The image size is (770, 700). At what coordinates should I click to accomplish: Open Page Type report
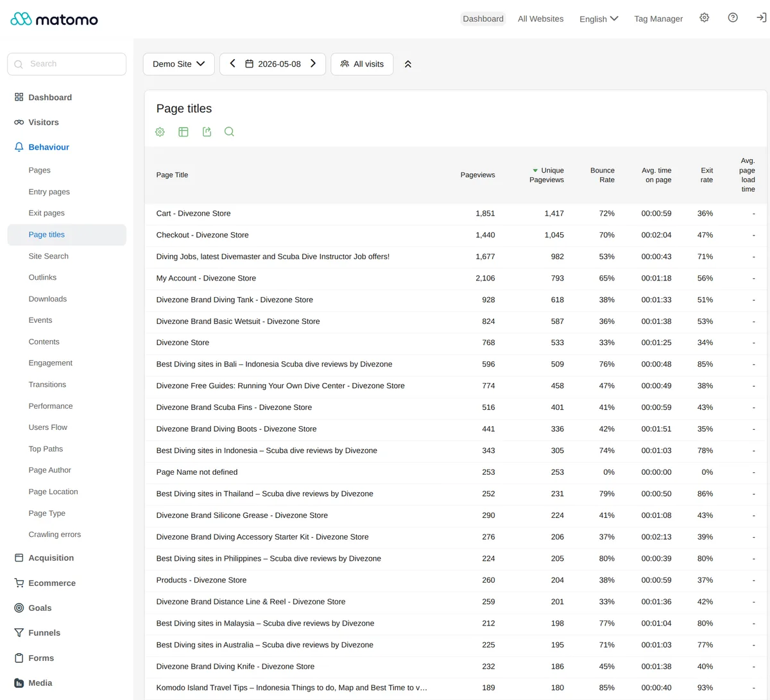[x=47, y=513]
